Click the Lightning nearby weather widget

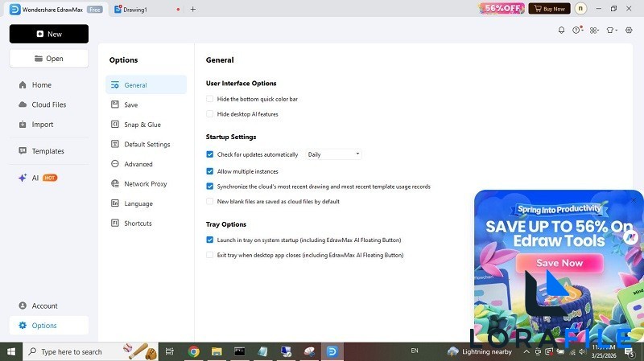[479, 351]
